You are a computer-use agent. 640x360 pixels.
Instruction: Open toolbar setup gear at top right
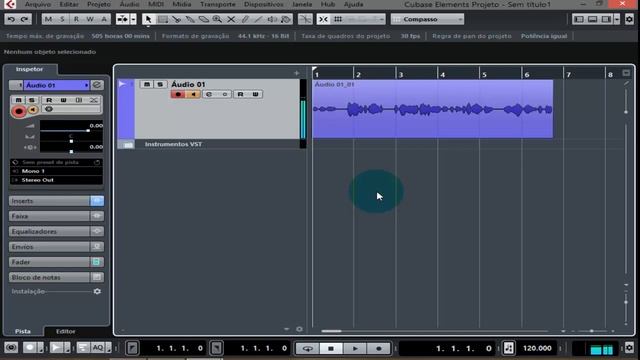click(629, 19)
